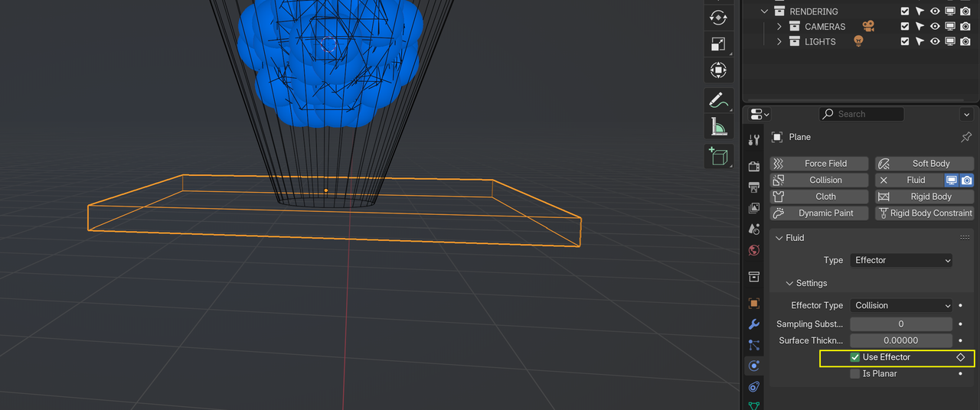
Task: Toggle Fluid viewport display monitor icon
Action: (952, 181)
